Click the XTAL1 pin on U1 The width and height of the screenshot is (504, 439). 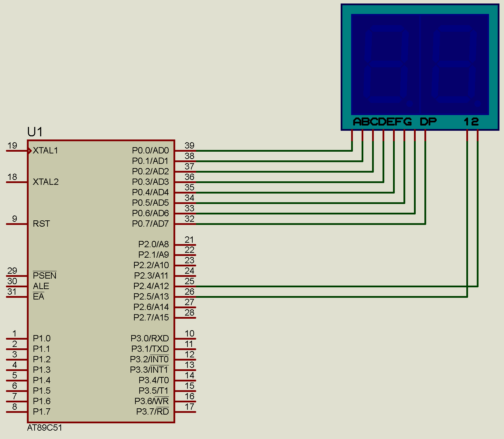click(x=45, y=151)
